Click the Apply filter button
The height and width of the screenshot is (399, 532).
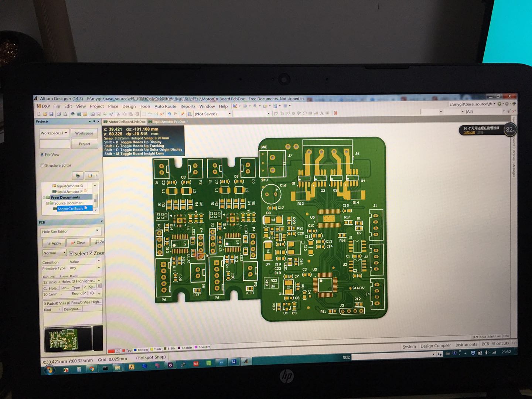click(x=54, y=243)
